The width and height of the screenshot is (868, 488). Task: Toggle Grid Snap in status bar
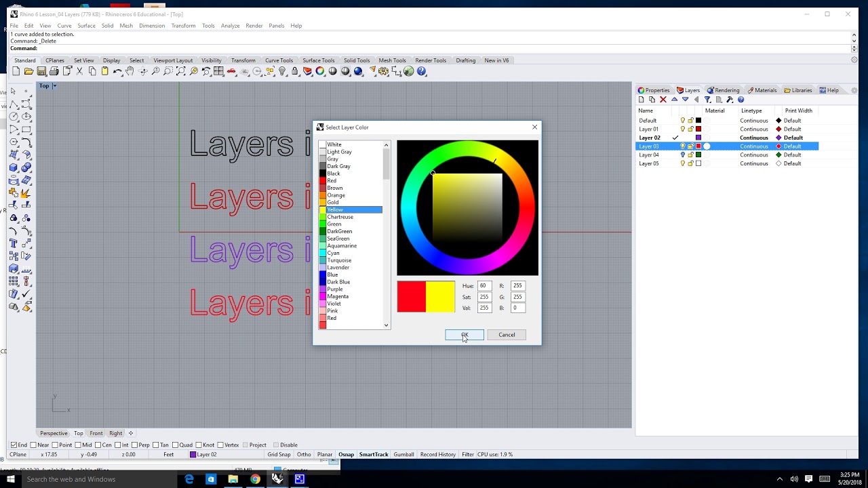[x=279, y=455]
